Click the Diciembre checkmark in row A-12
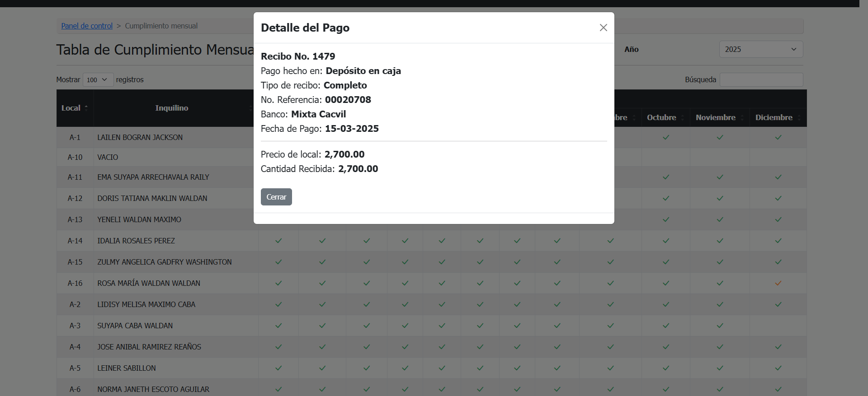 point(778,199)
